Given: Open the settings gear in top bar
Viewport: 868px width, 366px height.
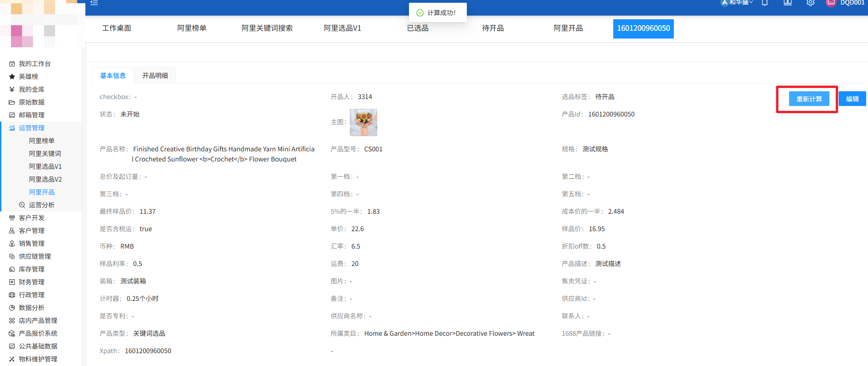Looking at the screenshot, I should [811, 3].
